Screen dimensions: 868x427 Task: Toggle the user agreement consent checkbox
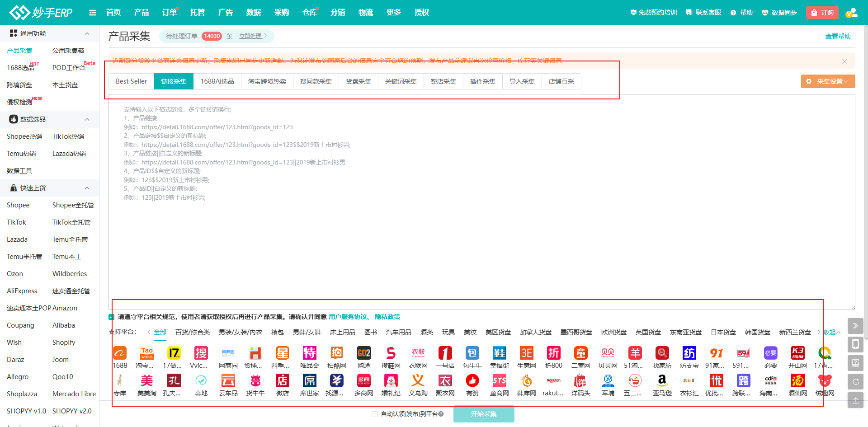pos(112,317)
